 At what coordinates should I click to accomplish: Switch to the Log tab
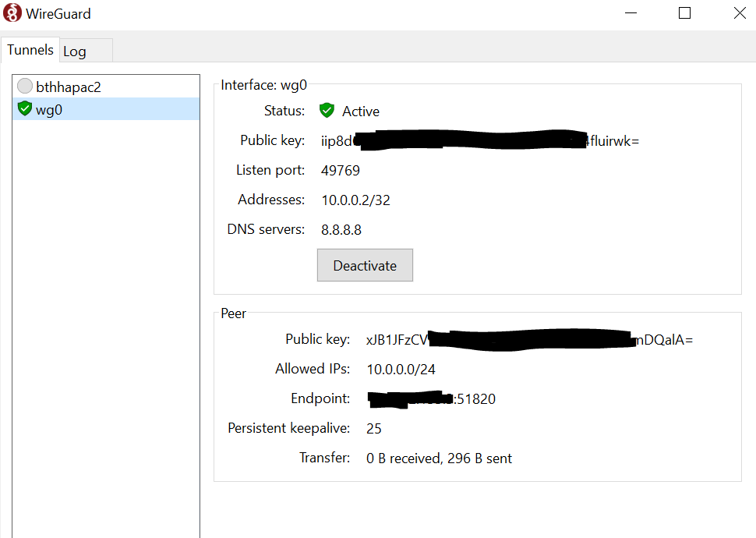point(75,51)
